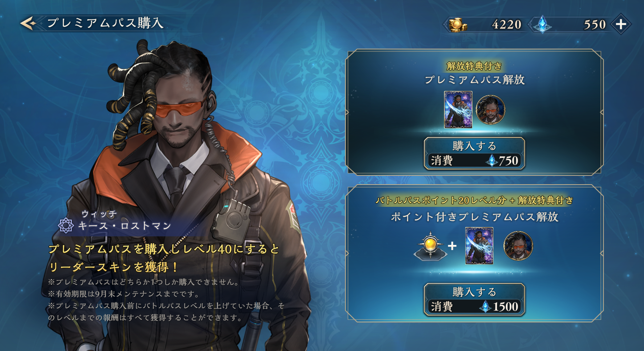The height and width of the screenshot is (351, 644).
Task: Purchase pass with points for 1500 crystals
Action: click(x=474, y=299)
